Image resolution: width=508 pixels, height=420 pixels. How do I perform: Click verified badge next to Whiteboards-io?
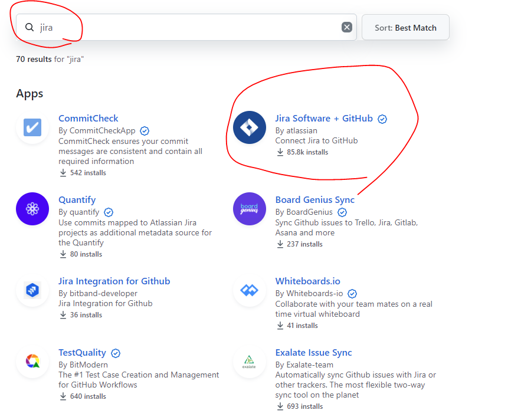click(x=352, y=294)
